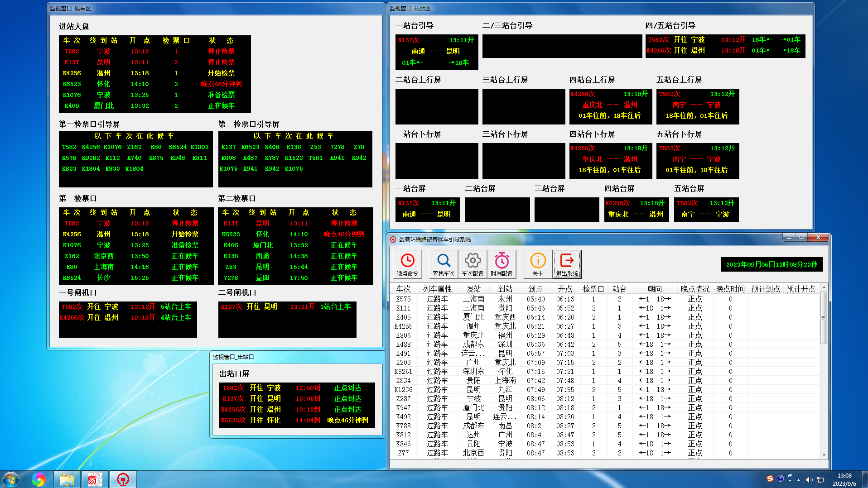This screenshot has width=868, height=488.
Task: Open 车次配置 train configuration gear
Action: click(x=473, y=264)
